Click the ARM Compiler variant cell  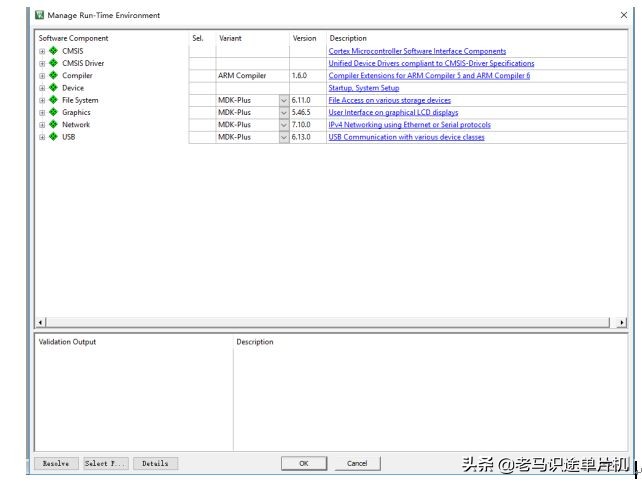pyautogui.click(x=253, y=76)
